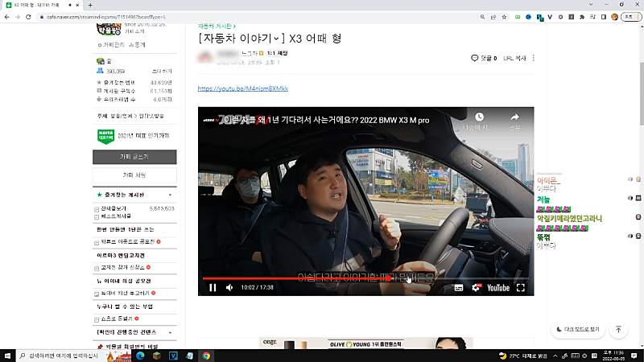644x362 pixels.
Task: Open the taskbar clock and date
Action: click(613, 356)
